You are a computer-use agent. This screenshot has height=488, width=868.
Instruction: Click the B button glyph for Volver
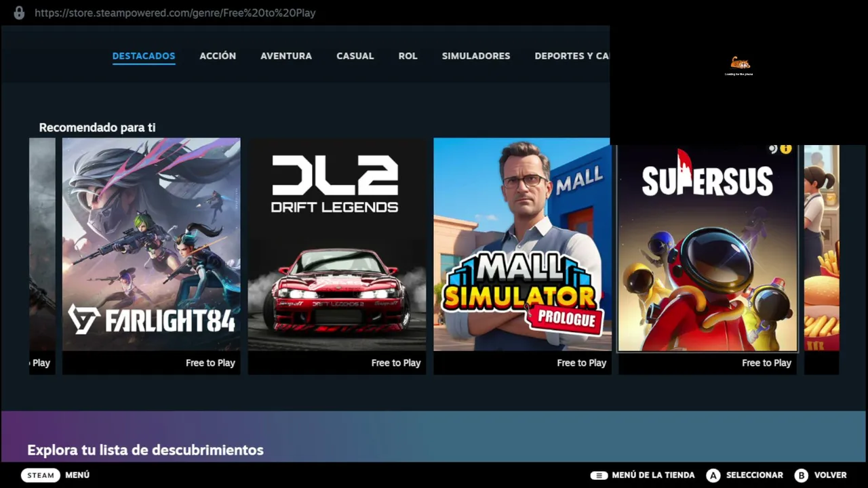tap(802, 475)
